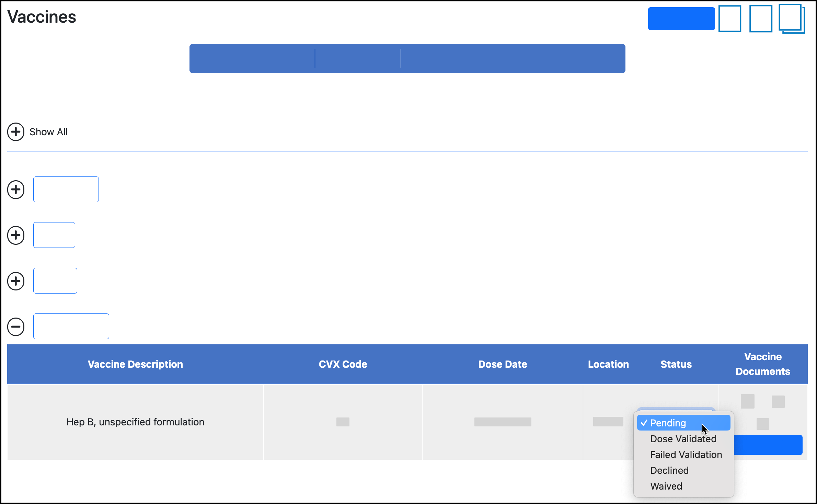Click the blue action button at the top right

point(681,19)
